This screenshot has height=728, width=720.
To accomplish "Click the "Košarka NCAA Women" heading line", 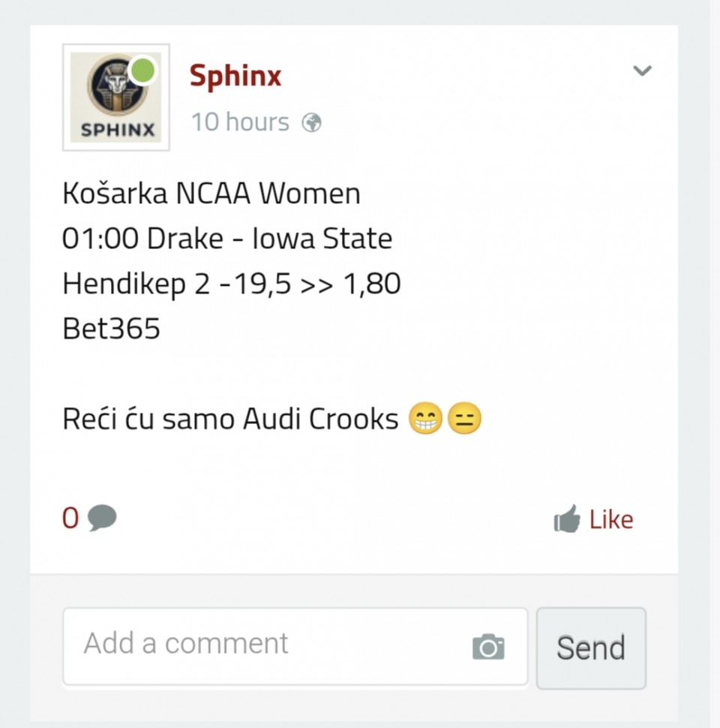I will point(211,194).
